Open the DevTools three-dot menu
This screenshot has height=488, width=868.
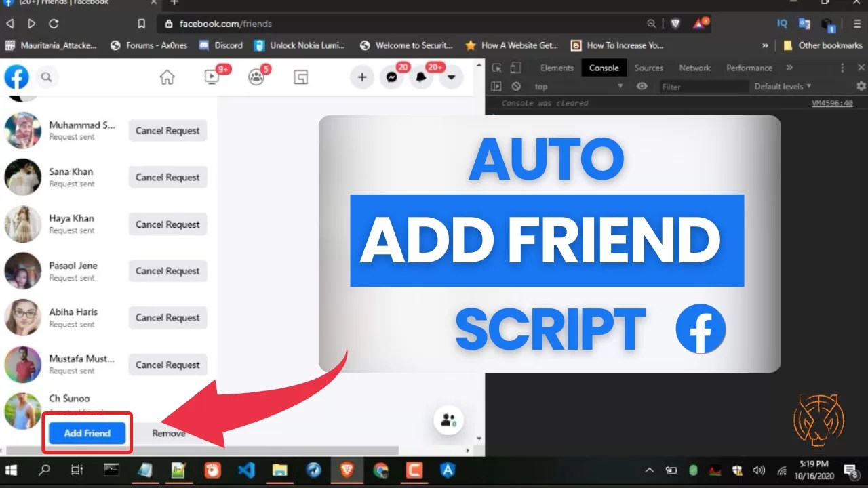pos(843,68)
